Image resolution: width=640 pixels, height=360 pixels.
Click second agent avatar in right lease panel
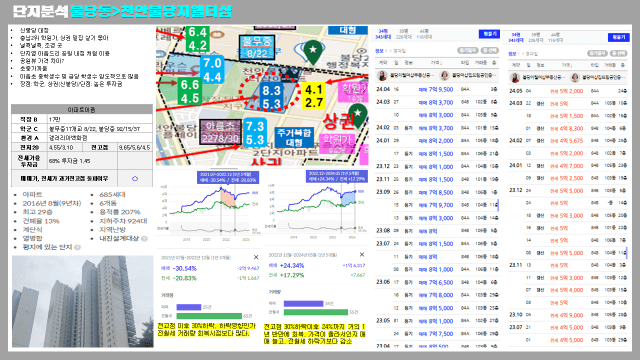575,77
